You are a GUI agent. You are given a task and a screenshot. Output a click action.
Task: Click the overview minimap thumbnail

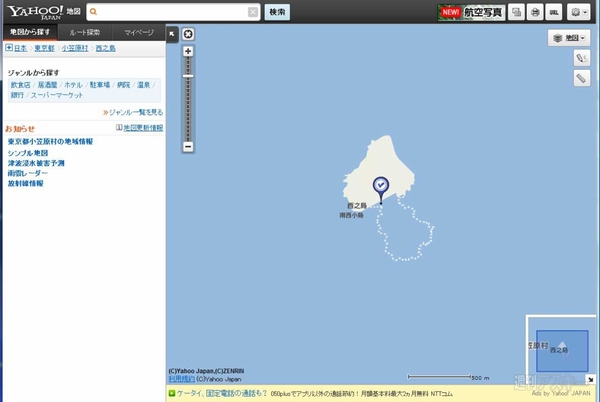click(x=561, y=351)
